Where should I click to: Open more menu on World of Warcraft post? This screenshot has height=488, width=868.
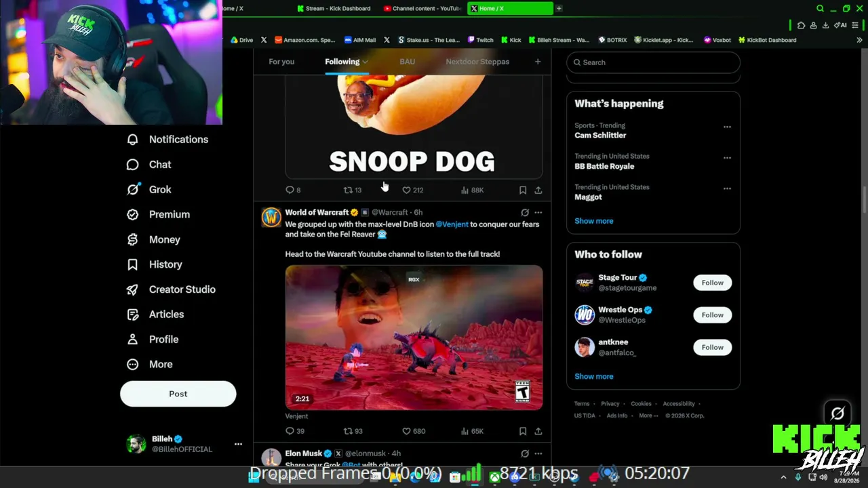(538, 213)
